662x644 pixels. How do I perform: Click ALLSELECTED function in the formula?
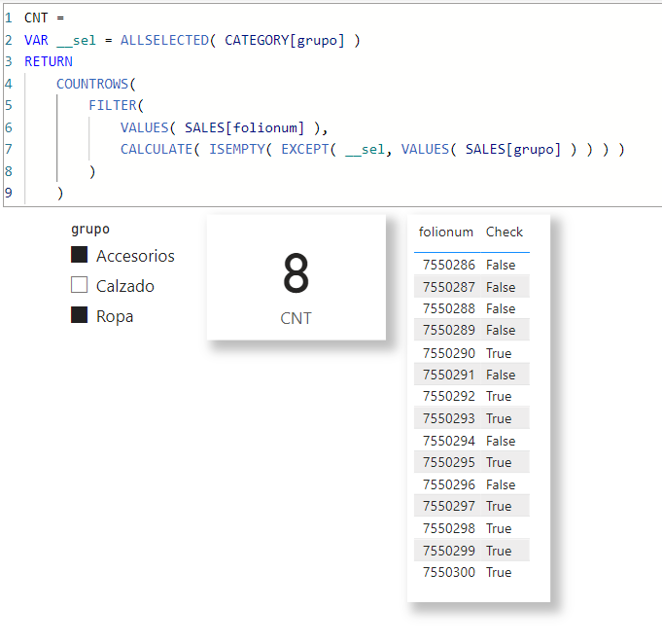[164, 40]
